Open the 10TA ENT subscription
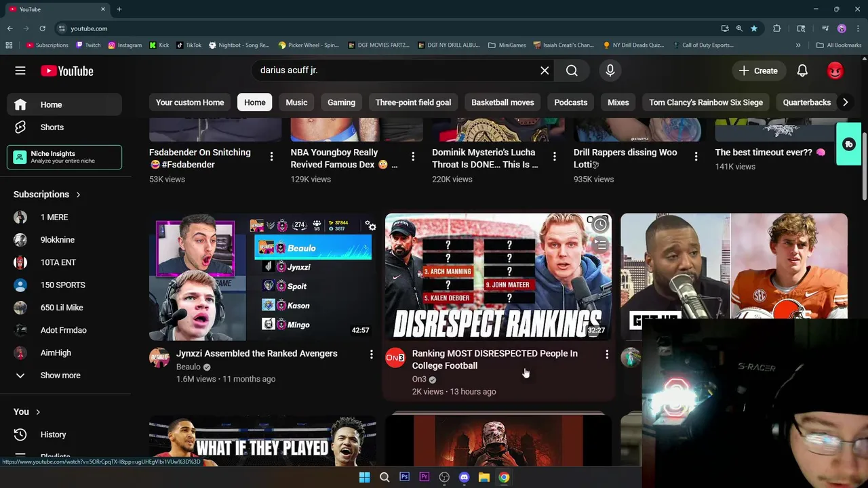The height and width of the screenshot is (488, 868). tap(64, 262)
